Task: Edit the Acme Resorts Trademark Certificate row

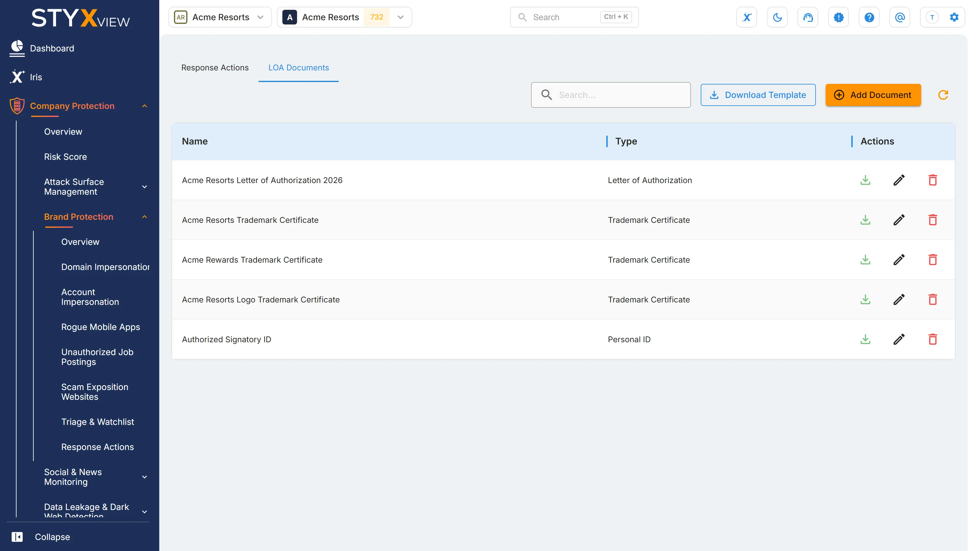Action: click(x=899, y=220)
